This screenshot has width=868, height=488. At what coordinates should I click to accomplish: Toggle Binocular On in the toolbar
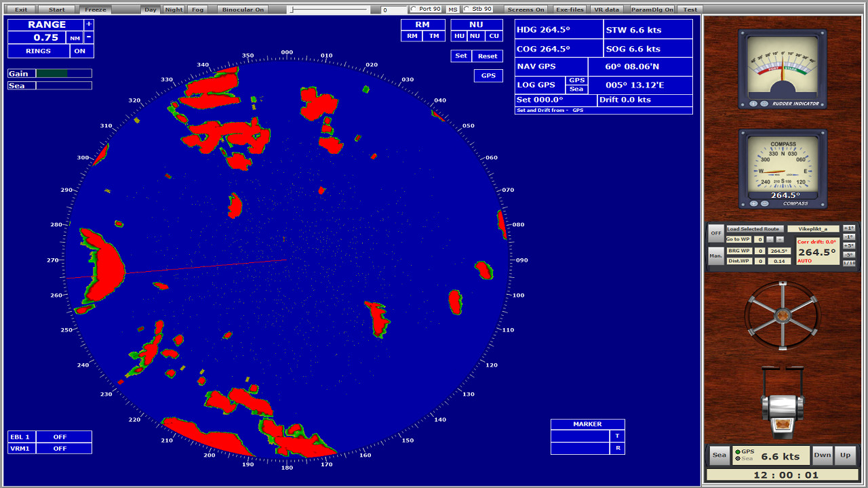click(241, 9)
